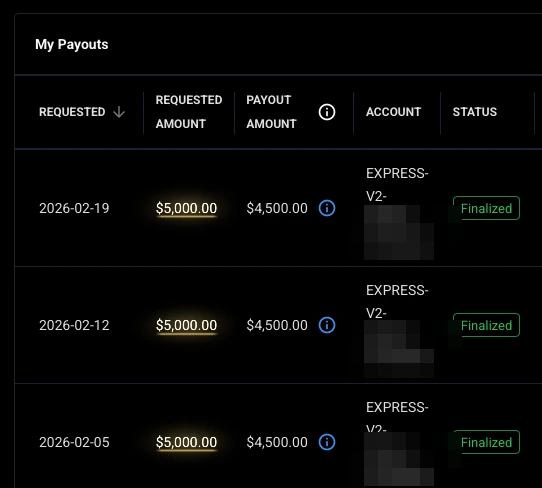Open payout info icon for 2026-02-12 row
Image resolution: width=542 pixels, height=488 pixels.
click(x=327, y=325)
